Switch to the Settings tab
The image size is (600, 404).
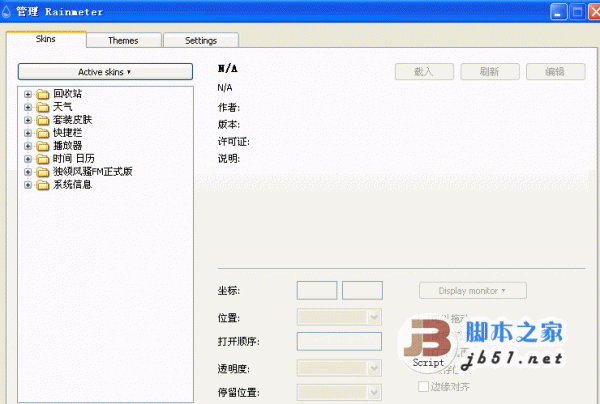pos(201,40)
